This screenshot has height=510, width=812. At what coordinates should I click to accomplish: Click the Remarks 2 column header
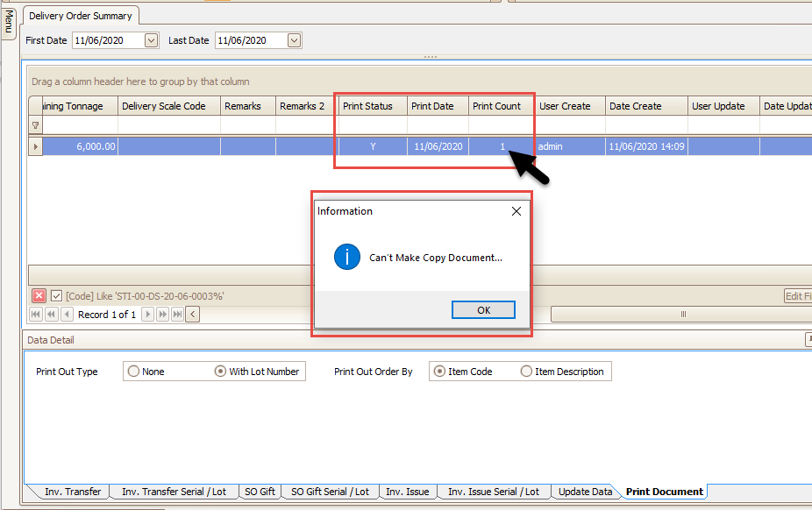coord(305,106)
